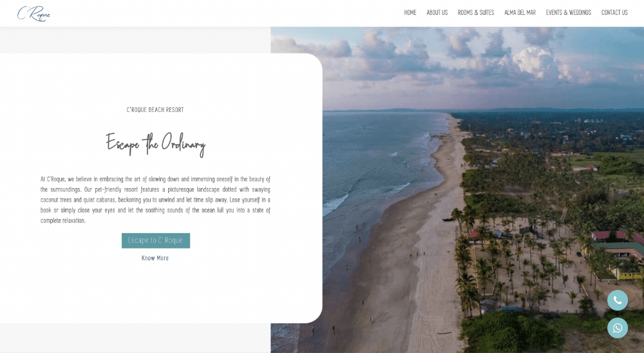Navigate to EVENTS & WEDDINGS
This screenshot has width=644, height=353.
click(569, 12)
